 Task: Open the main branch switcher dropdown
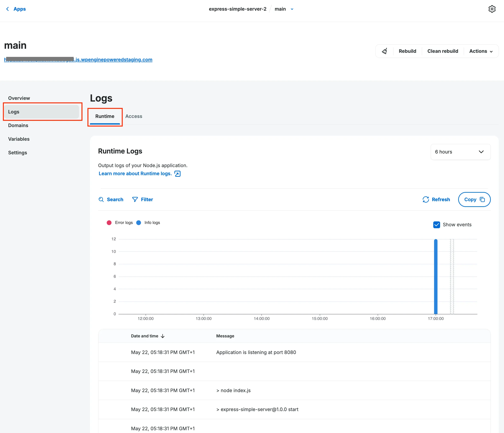coord(292,9)
